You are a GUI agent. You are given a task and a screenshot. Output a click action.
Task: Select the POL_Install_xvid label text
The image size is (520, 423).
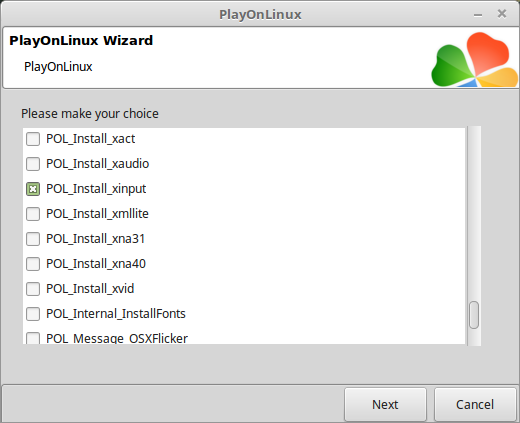point(90,289)
